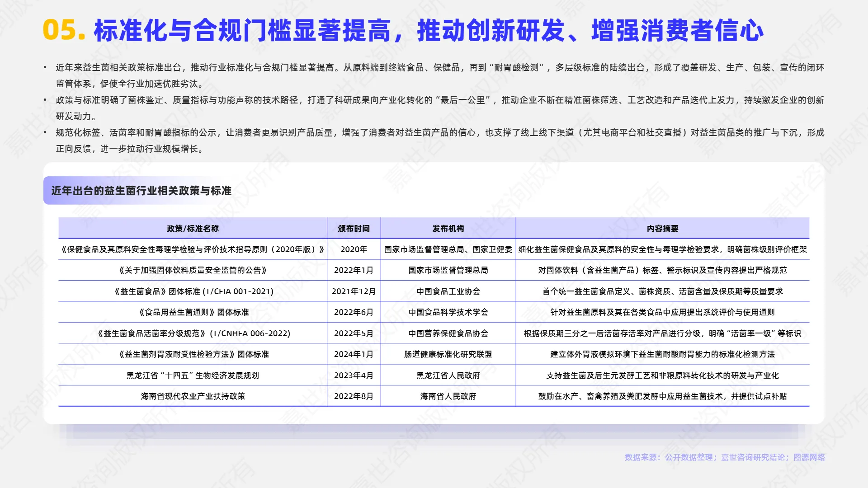
Task: Select the "发布机构" column header
Action: pos(448,229)
